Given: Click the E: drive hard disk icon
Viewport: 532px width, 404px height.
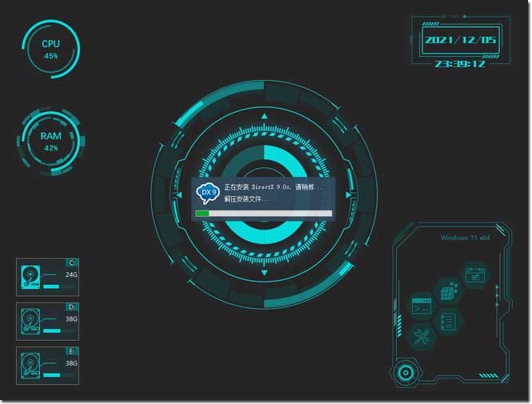Looking at the screenshot, I should tap(31, 367).
